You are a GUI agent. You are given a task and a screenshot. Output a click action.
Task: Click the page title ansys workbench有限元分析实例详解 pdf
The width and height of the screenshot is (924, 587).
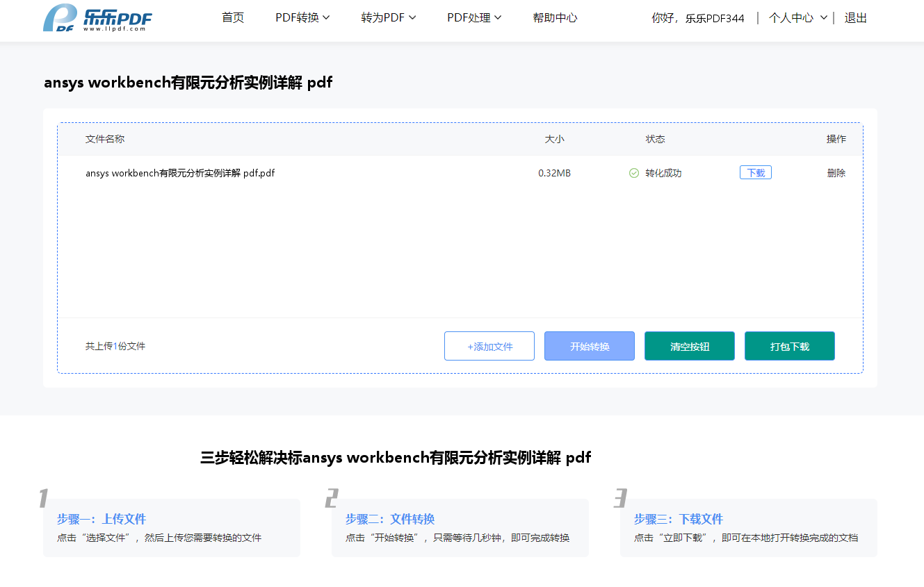pos(188,83)
